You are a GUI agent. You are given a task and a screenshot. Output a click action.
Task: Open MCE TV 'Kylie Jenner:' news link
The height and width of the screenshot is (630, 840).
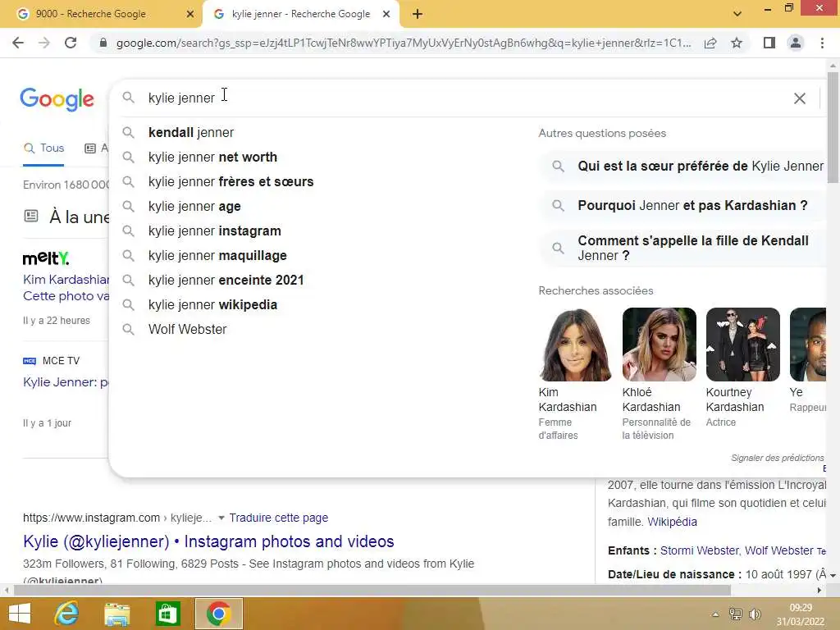[66, 382]
